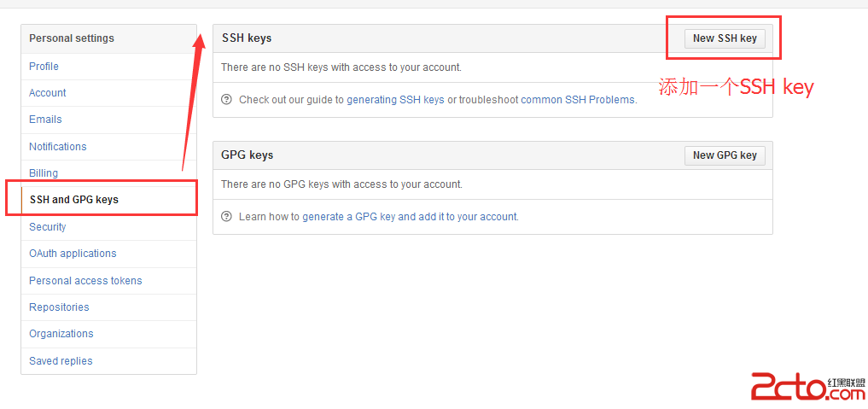Click the 2cto.com watermark logo

[807, 386]
